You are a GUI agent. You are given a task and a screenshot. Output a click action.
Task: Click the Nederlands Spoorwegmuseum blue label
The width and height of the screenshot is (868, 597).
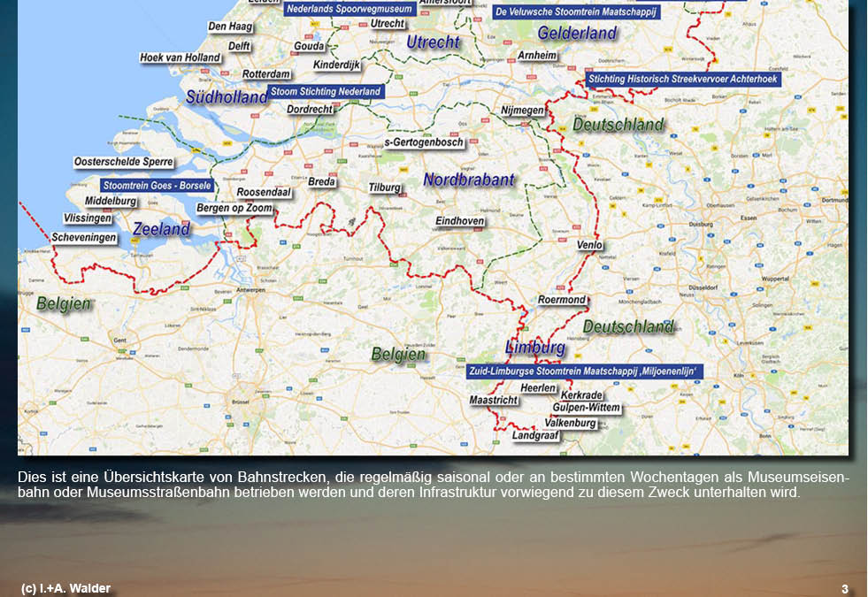pyautogui.click(x=350, y=9)
